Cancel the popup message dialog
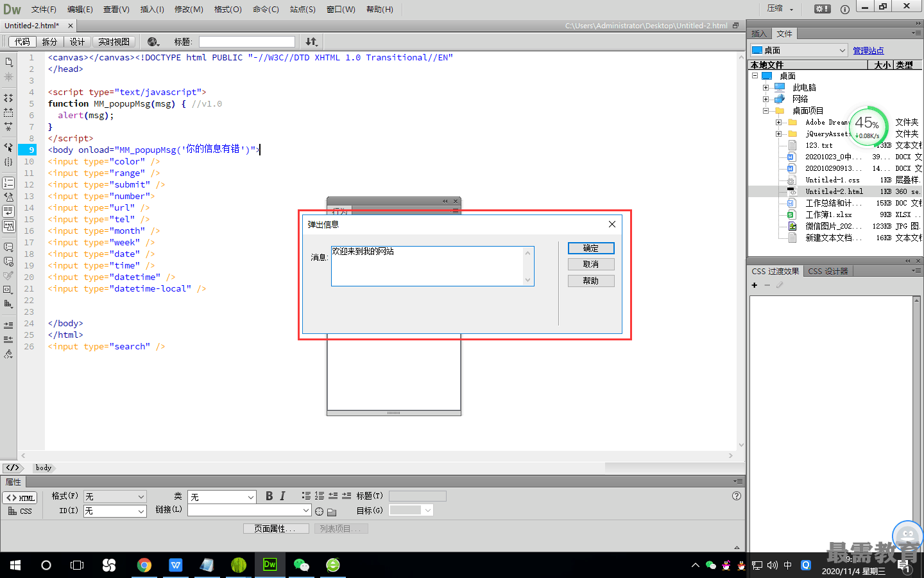Image resolution: width=924 pixels, height=578 pixels. pos(591,264)
